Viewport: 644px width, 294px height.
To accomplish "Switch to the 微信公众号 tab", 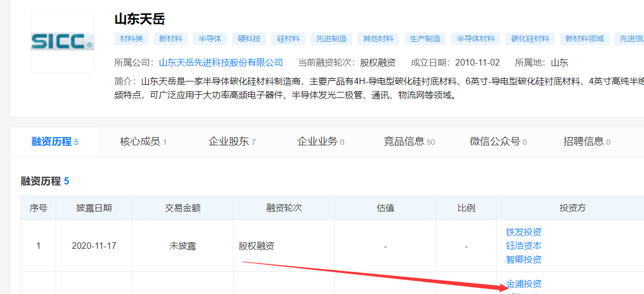I will point(498,141).
